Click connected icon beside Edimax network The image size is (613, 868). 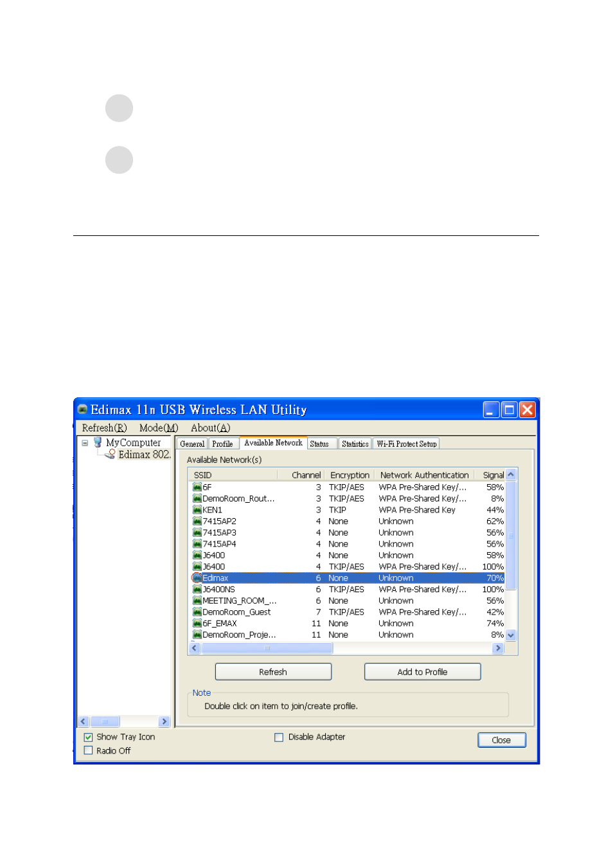(197, 577)
